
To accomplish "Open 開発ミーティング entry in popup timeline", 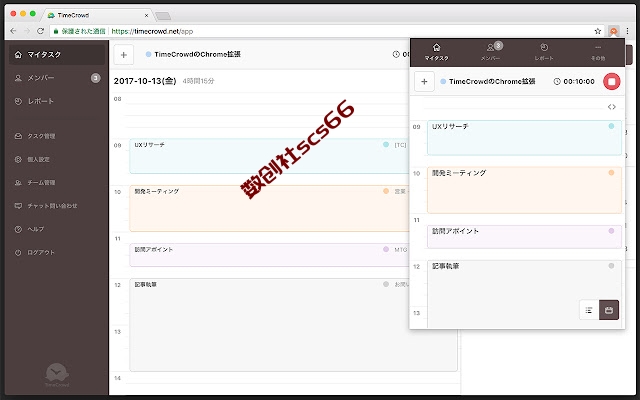I will [x=524, y=190].
